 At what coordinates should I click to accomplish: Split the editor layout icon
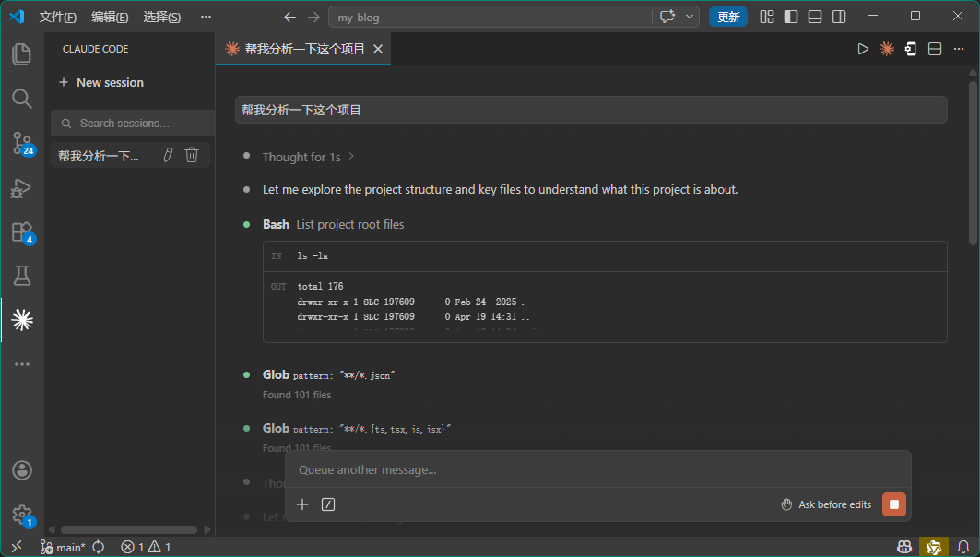tap(935, 49)
